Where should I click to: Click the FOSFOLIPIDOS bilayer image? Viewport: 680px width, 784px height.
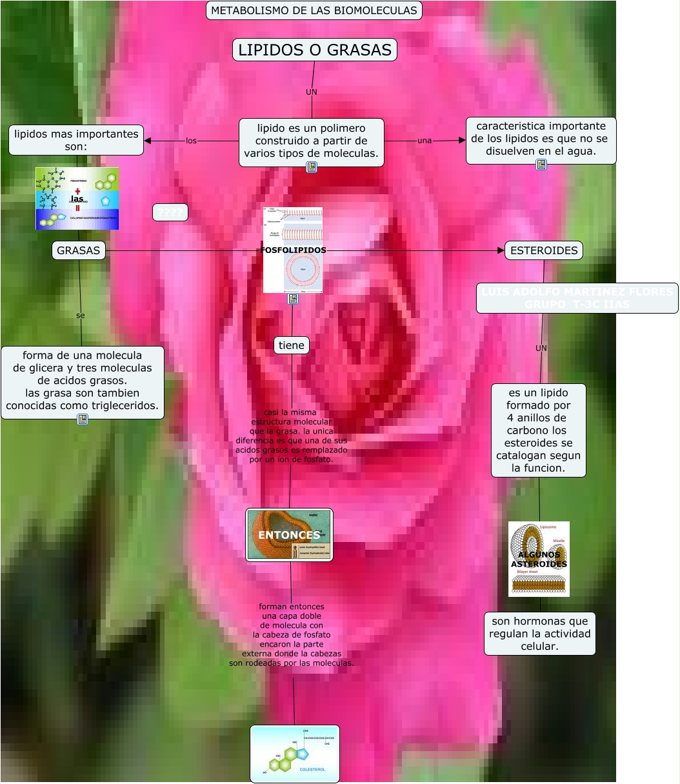(293, 250)
